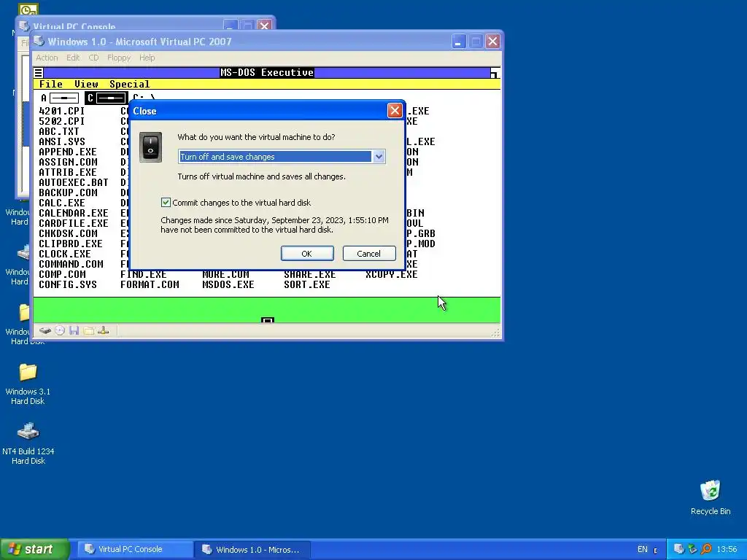Select COMP.COM in file list
This screenshot has width=747, height=560.
63,274
